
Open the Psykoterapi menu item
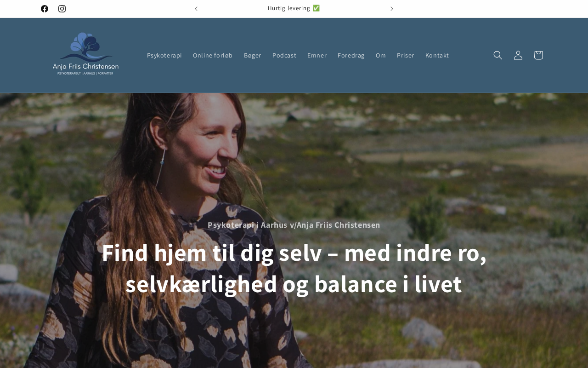click(164, 55)
